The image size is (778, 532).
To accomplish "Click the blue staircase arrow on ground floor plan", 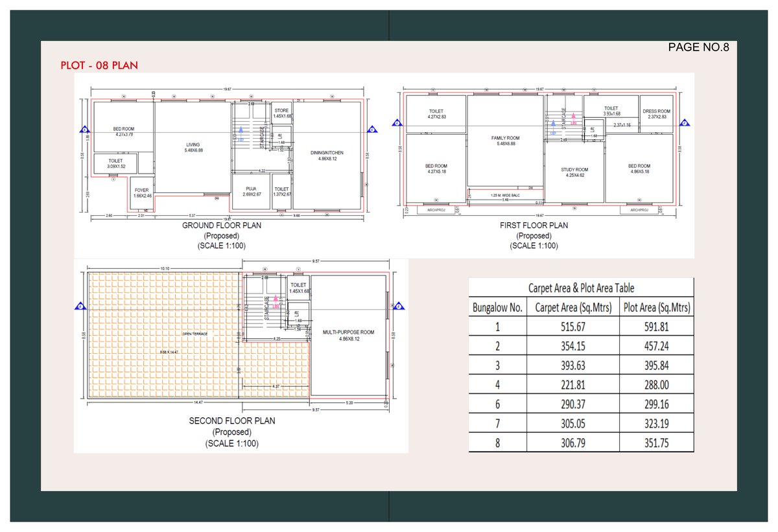I will pyautogui.click(x=241, y=132).
